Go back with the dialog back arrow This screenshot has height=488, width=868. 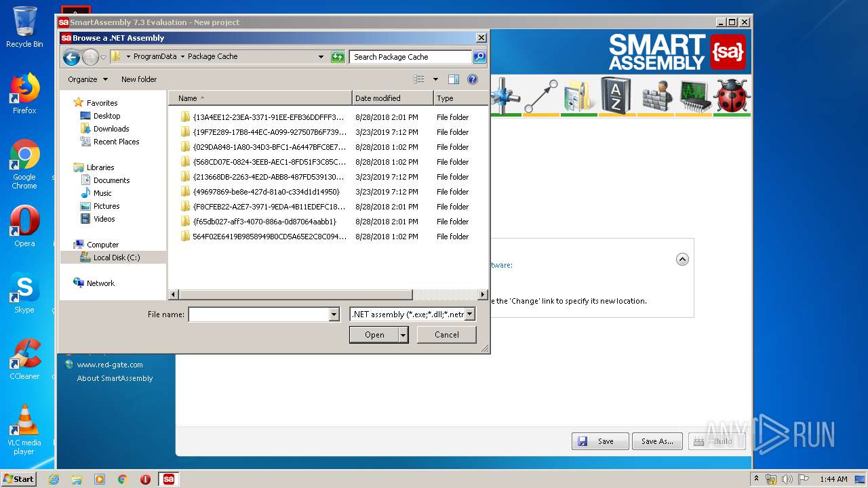point(71,58)
